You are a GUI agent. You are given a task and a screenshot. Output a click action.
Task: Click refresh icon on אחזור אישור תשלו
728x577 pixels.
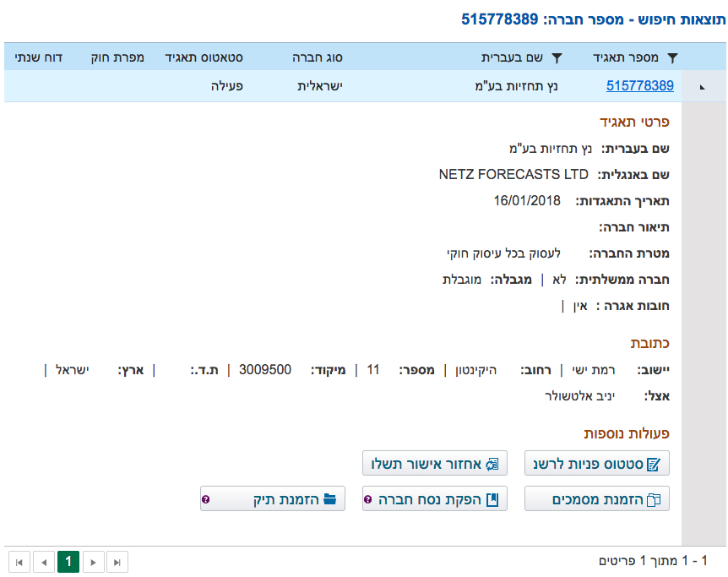(x=492, y=464)
